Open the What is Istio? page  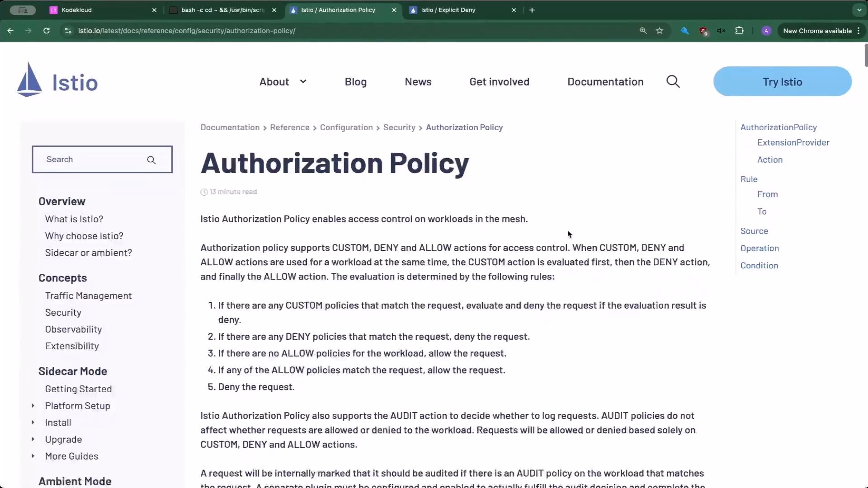[x=74, y=219]
